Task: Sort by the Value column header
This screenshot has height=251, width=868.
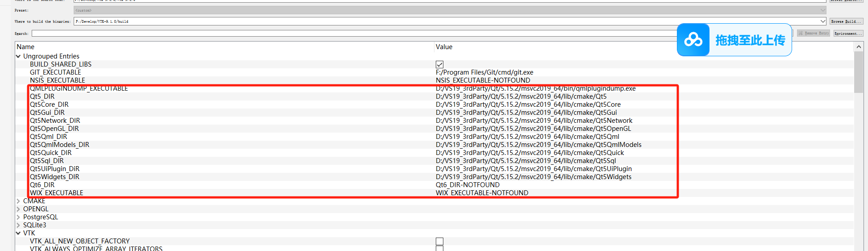Action: tap(444, 47)
